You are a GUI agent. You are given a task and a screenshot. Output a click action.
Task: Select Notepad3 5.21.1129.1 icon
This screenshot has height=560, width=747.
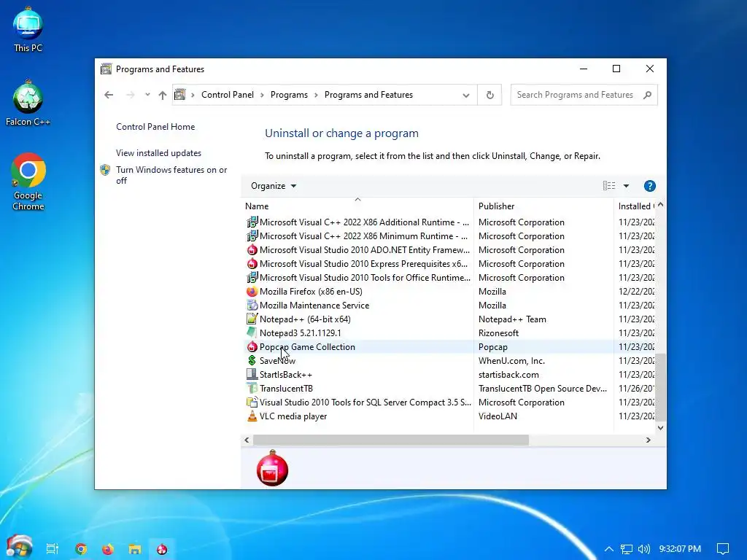point(252,332)
